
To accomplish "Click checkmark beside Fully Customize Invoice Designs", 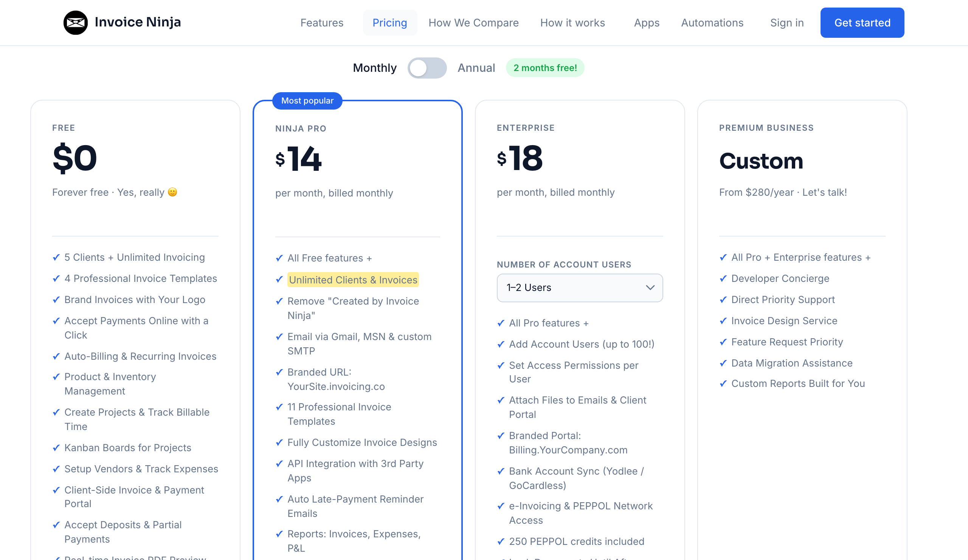I will pos(279,443).
